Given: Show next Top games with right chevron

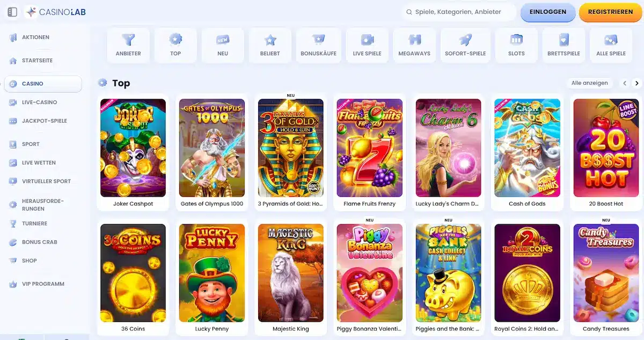Looking at the screenshot, I should tap(637, 83).
